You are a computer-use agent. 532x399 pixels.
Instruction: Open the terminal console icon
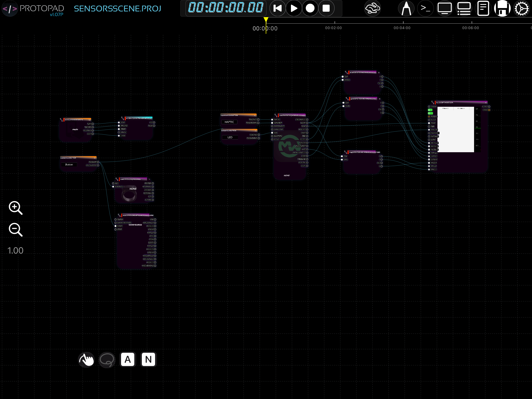pyautogui.click(x=425, y=8)
